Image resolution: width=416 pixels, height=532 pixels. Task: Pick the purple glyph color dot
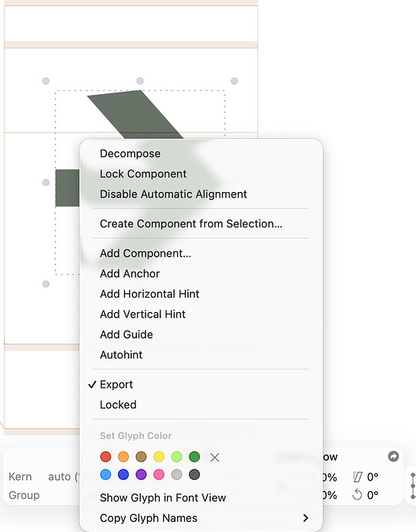coord(141,474)
